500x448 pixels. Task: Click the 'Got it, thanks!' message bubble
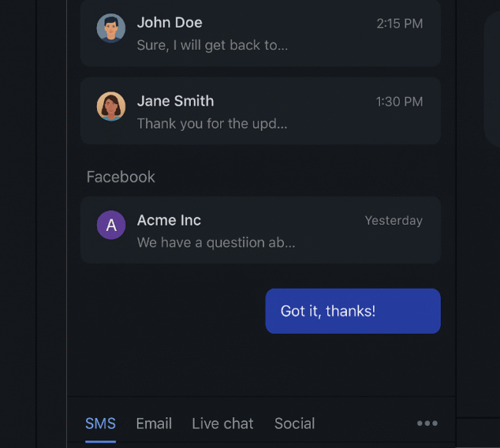click(x=353, y=311)
